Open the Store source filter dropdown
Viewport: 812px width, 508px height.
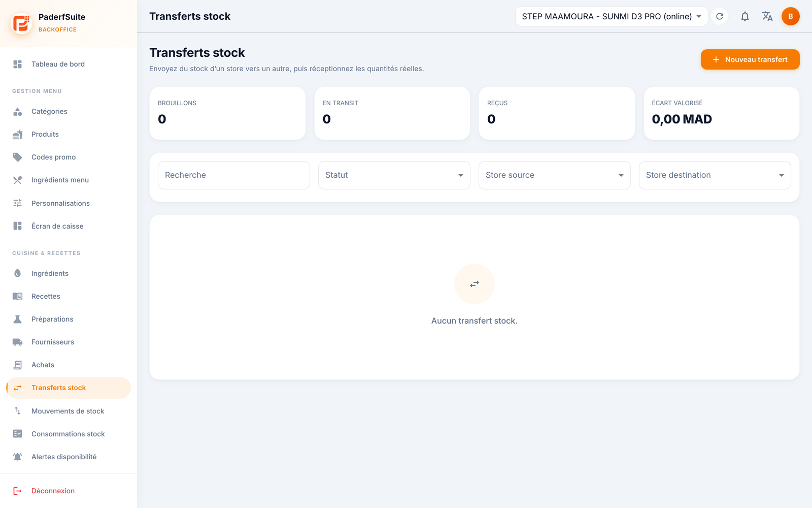pyautogui.click(x=555, y=175)
